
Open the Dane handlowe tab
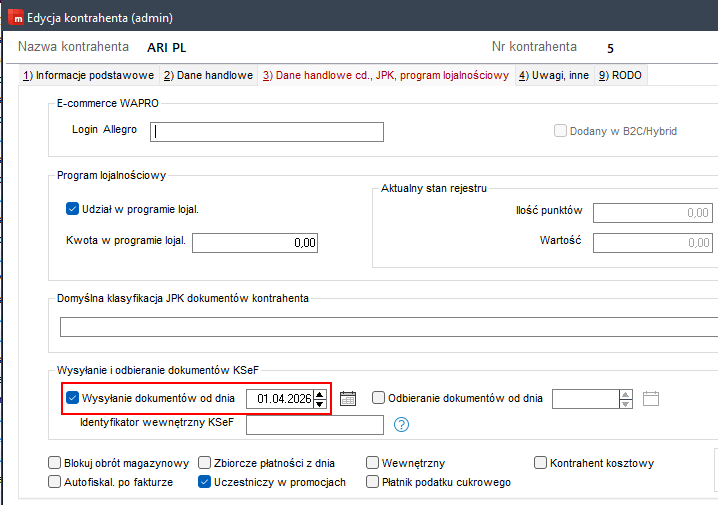point(208,75)
